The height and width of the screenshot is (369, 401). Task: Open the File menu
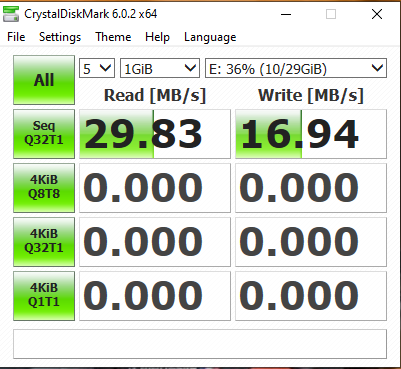[x=16, y=37]
